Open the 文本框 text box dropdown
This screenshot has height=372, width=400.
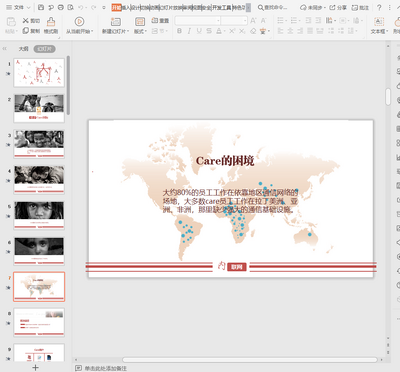click(379, 31)
